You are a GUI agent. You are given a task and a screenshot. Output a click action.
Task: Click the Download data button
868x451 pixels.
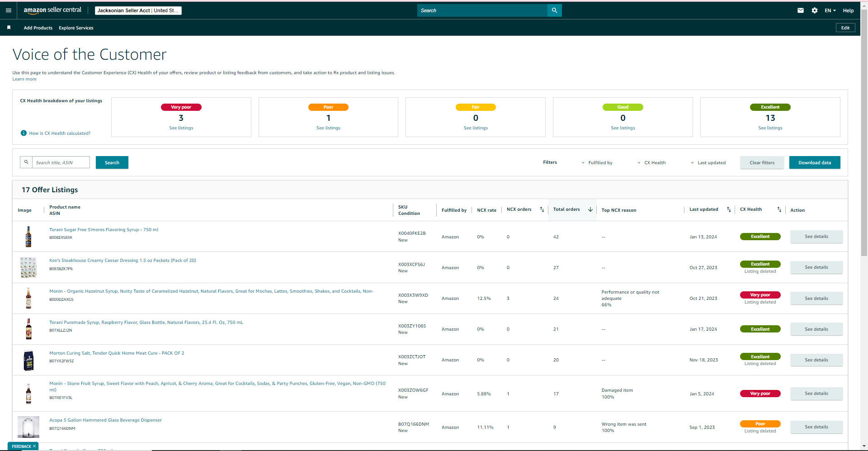(815, 162)
